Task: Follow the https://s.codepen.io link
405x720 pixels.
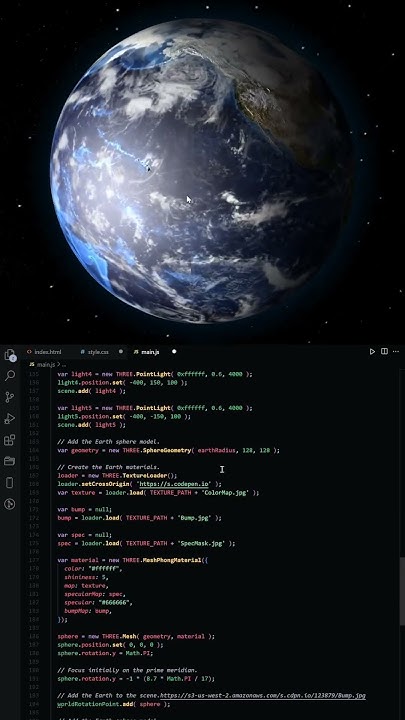Action: point(174,484)
